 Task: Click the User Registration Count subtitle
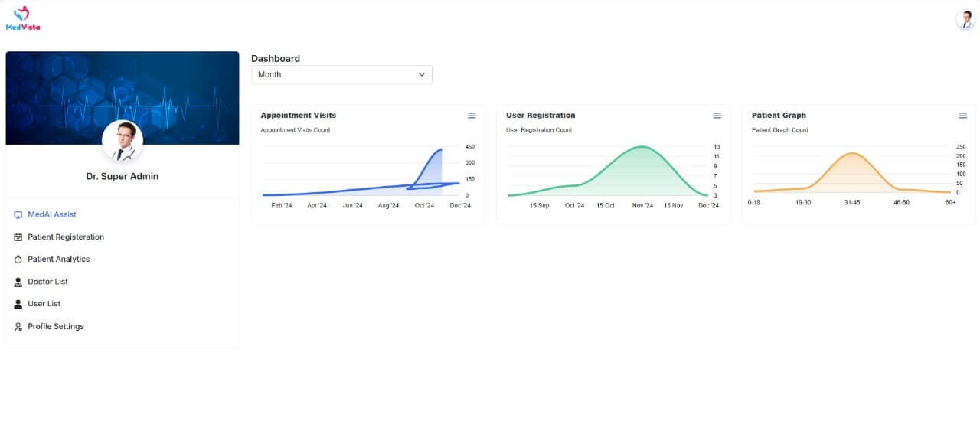pyautogui.click(x=539, y=130)
